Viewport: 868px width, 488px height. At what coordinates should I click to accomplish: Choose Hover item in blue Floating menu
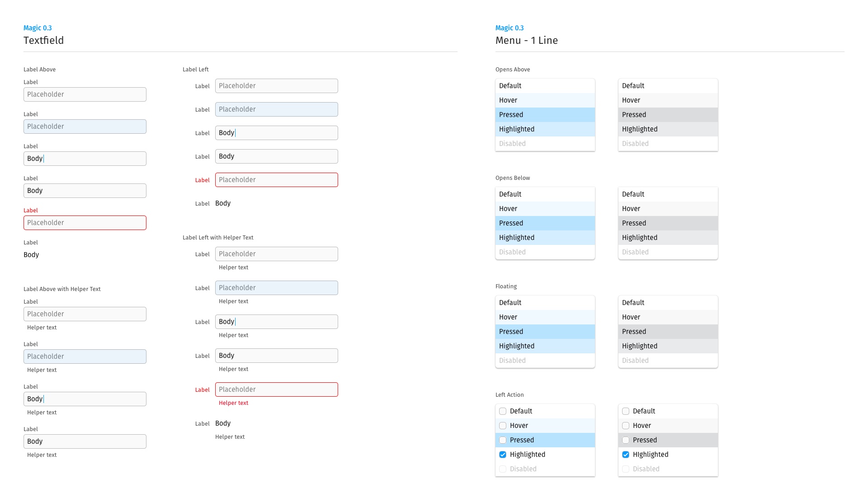[x=545, y=317]
